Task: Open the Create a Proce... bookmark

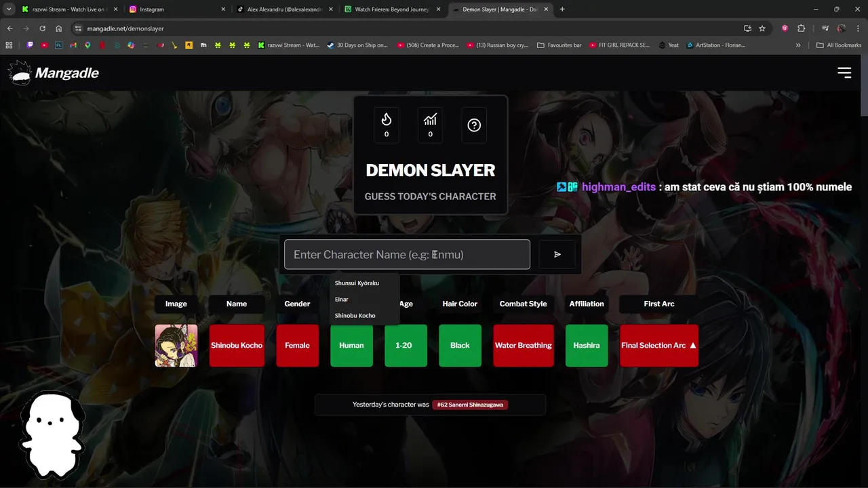Action: 428,45
